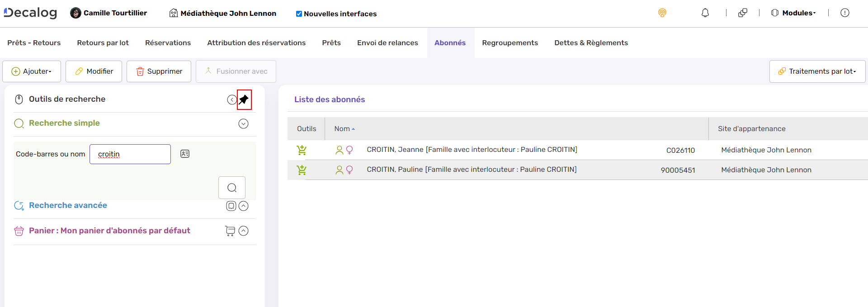Click the info icon in top right
The image size is (868, 307).
[844, 13]
